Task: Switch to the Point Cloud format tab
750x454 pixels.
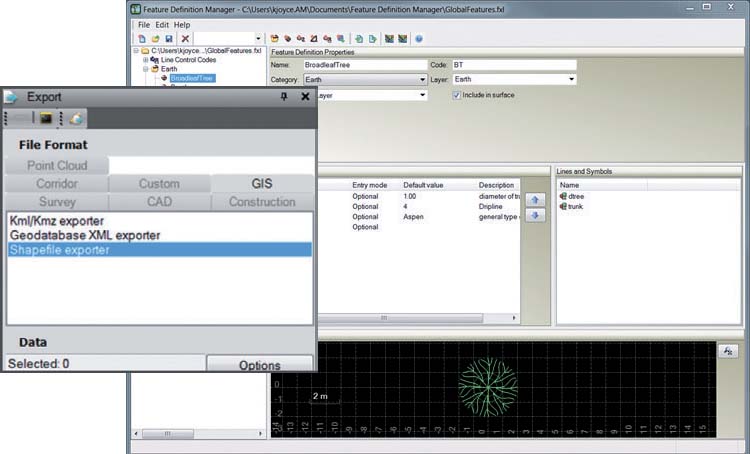Action: click(x=57, y=166)
